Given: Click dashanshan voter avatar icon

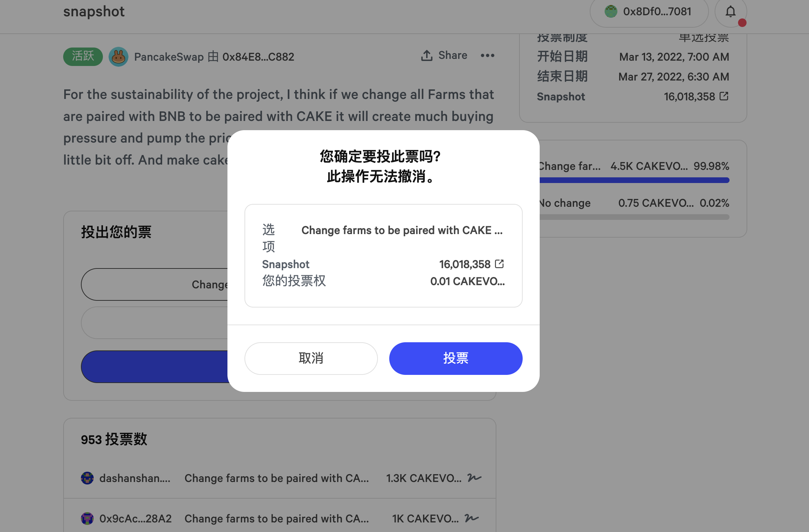Looking at the screenshot, I should (x=87, y=478).
